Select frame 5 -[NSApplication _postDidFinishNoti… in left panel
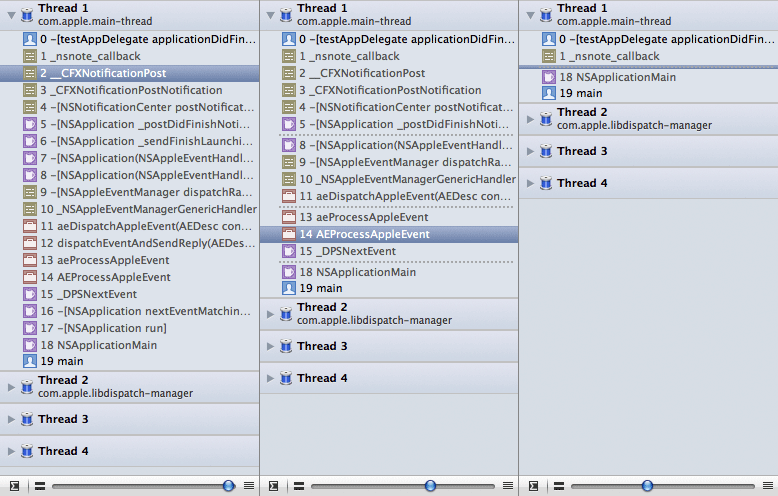The height and width of the screenshot is (496, 778). tap(130, 124)
